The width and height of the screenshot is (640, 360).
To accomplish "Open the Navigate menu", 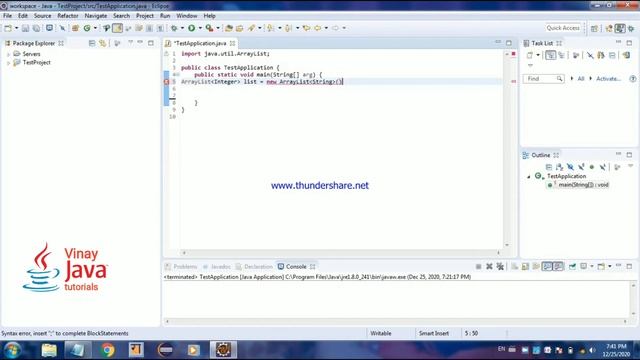I will pyautogui.click(x=96, y=16).
